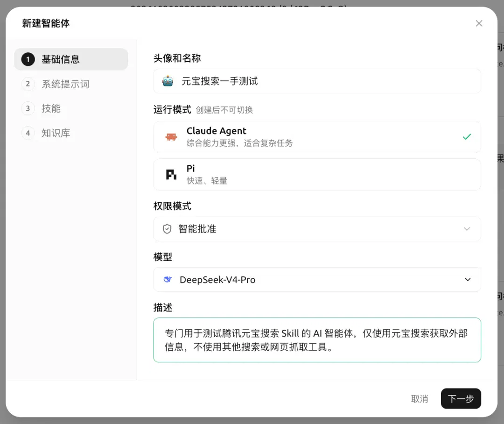Click the step 1 number circle

28,59
